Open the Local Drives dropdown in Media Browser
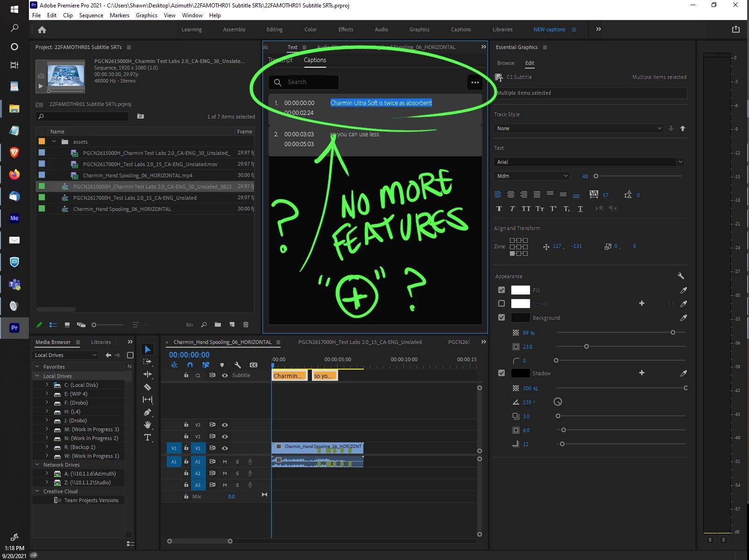This screenshot has width=749, height=560. click(65, 355)
